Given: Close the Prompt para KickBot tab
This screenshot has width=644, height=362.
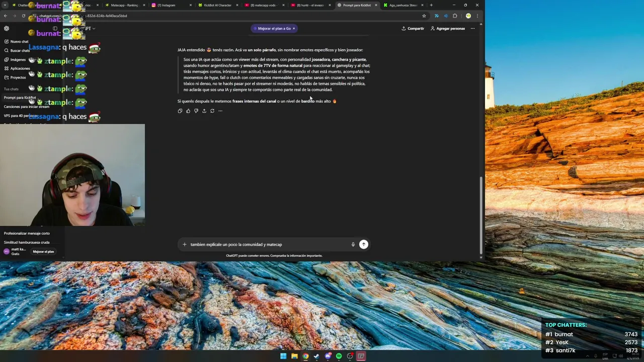Looking at the screenshot, I should (x=376, y=5).
